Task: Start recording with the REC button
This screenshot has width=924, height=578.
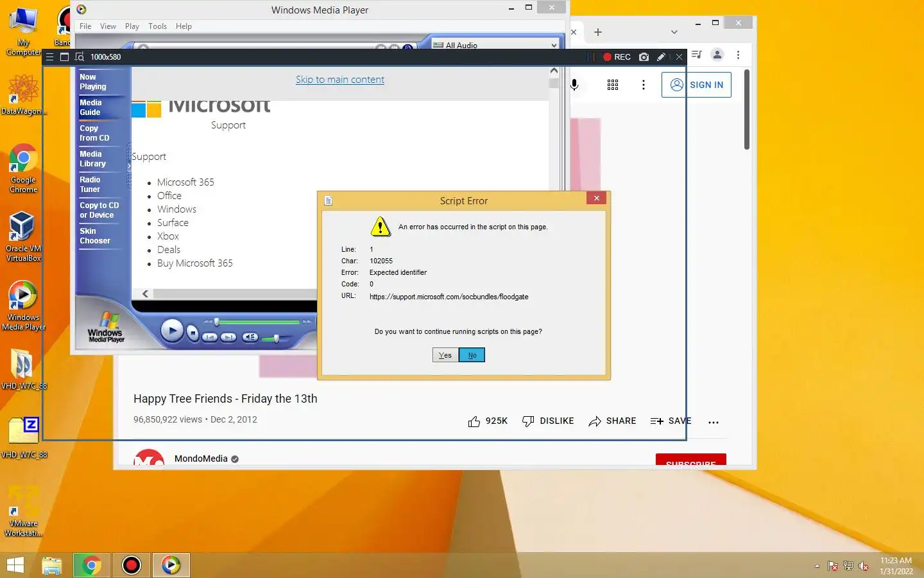Action: coord(617,57)
